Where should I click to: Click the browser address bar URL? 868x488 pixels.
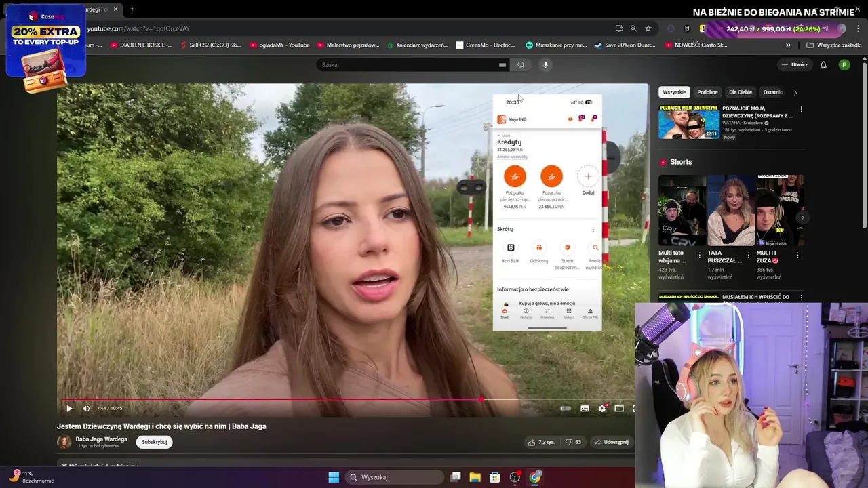pyautogui.click(x=138, y=28)
